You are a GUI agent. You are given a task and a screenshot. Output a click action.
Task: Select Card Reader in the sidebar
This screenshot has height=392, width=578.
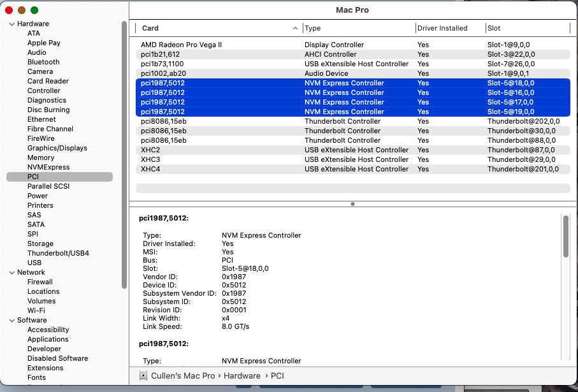point(48,81)
